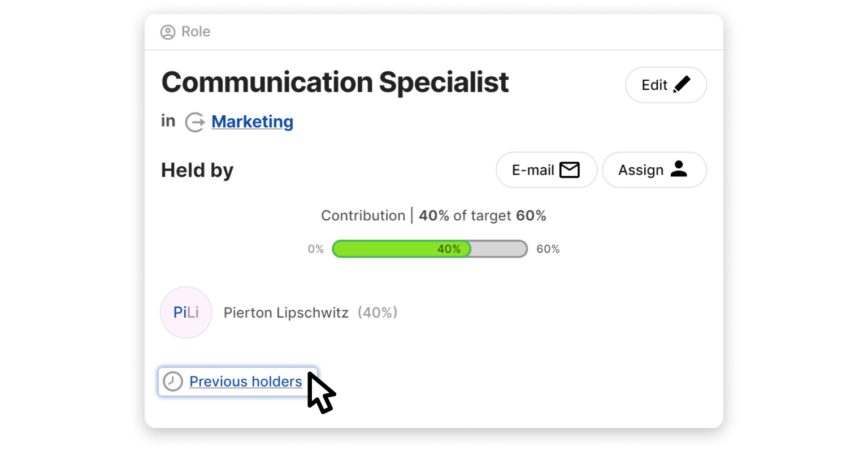This screenshot has height=451, width=868.
Task: Click the grey unfilled part of contribution bar
Action: click(498, 249)
